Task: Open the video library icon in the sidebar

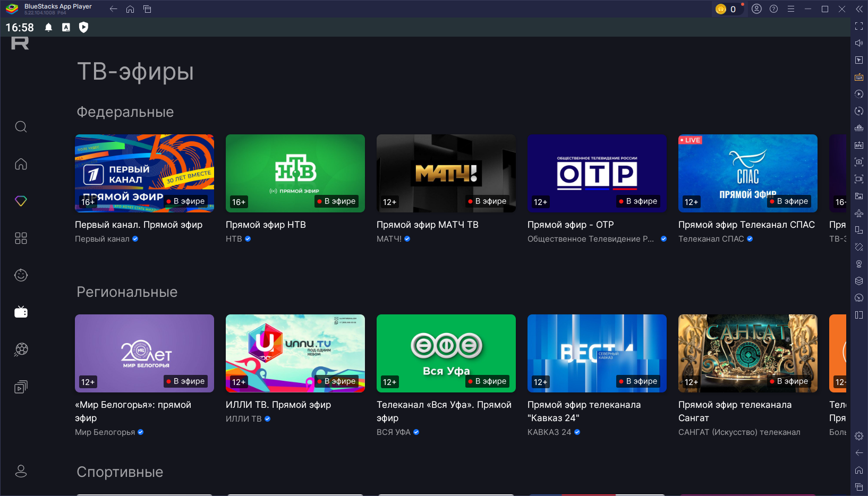Action: [x=21, y=387]
